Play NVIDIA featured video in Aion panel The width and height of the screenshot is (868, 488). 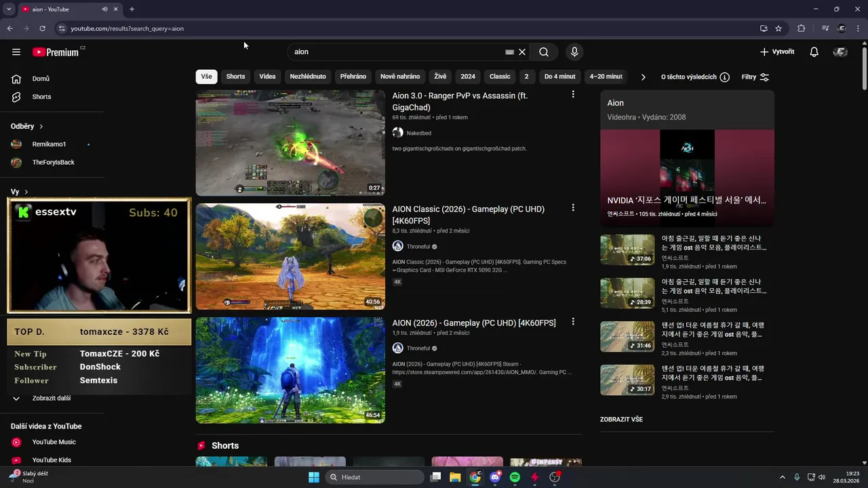coord(687,178)
